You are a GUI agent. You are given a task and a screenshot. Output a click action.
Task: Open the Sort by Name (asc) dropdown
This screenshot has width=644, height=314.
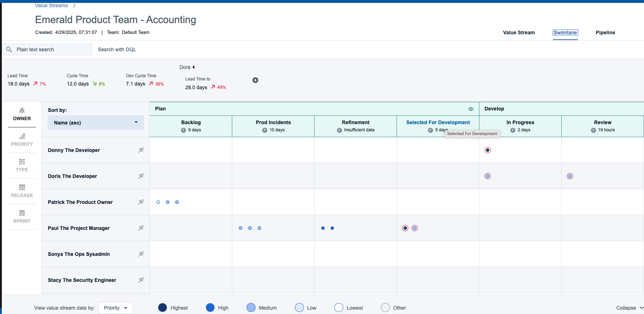(x=96, y=123)
